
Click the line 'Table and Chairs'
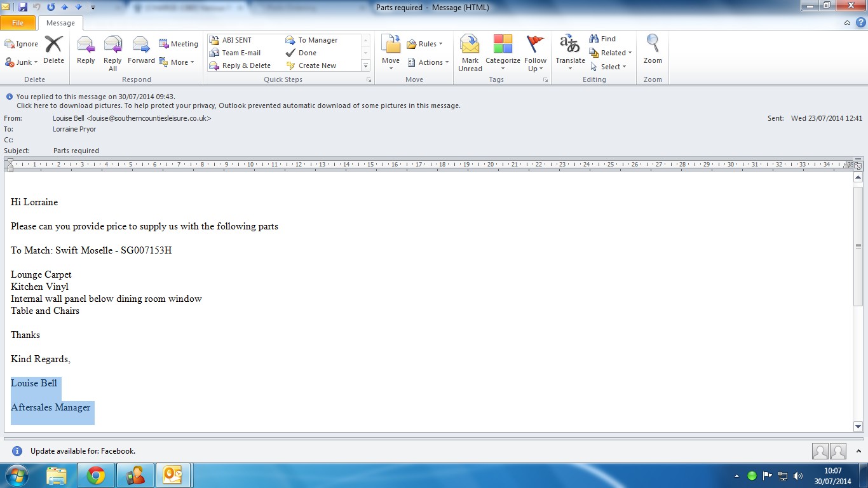(x=45, y=311)
